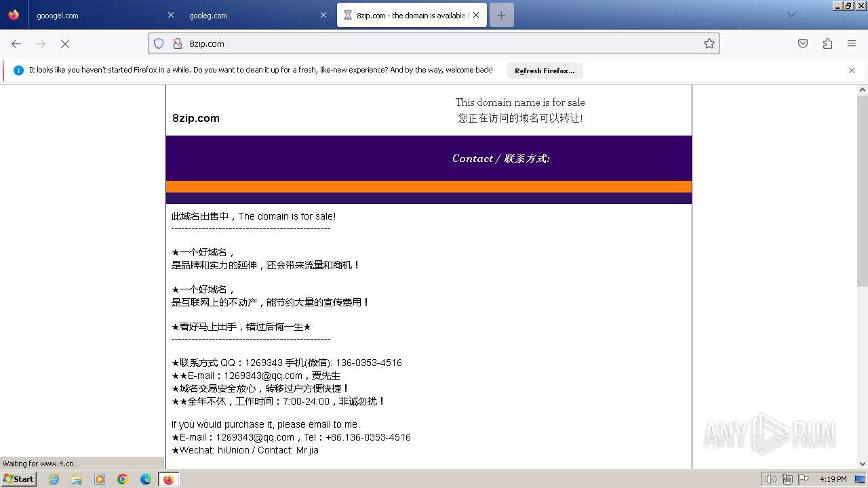Open tracking protection shield icon
The image size is (868, 488).
pos(159,43)
